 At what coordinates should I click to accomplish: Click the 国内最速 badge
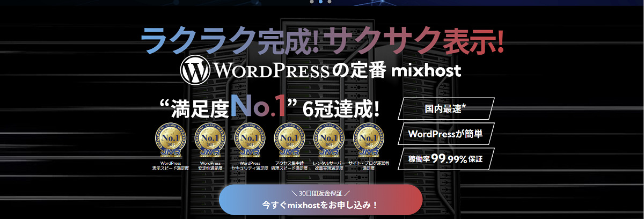coord(445,108)
